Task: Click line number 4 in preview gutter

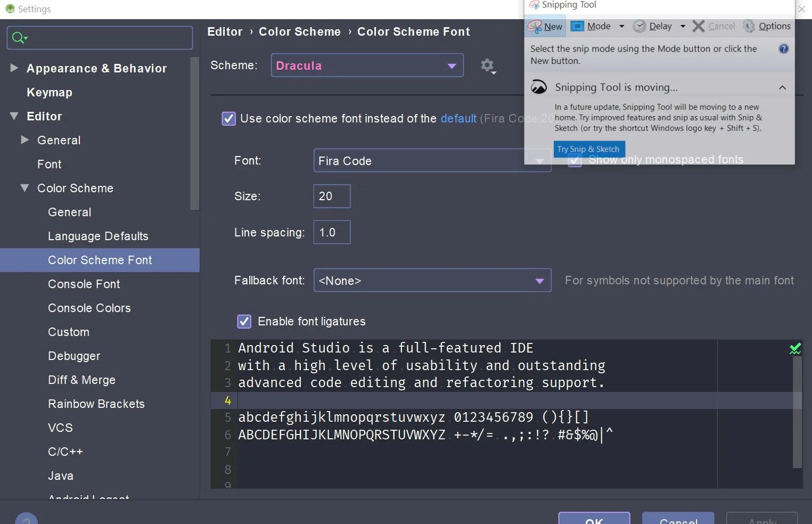Action: (228, 400)
